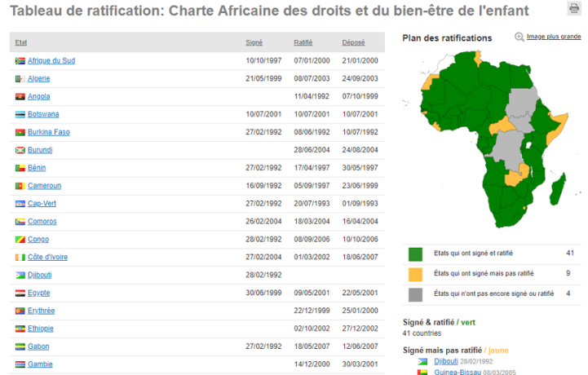Sort table by Ratifié column header

coord(303,42)
